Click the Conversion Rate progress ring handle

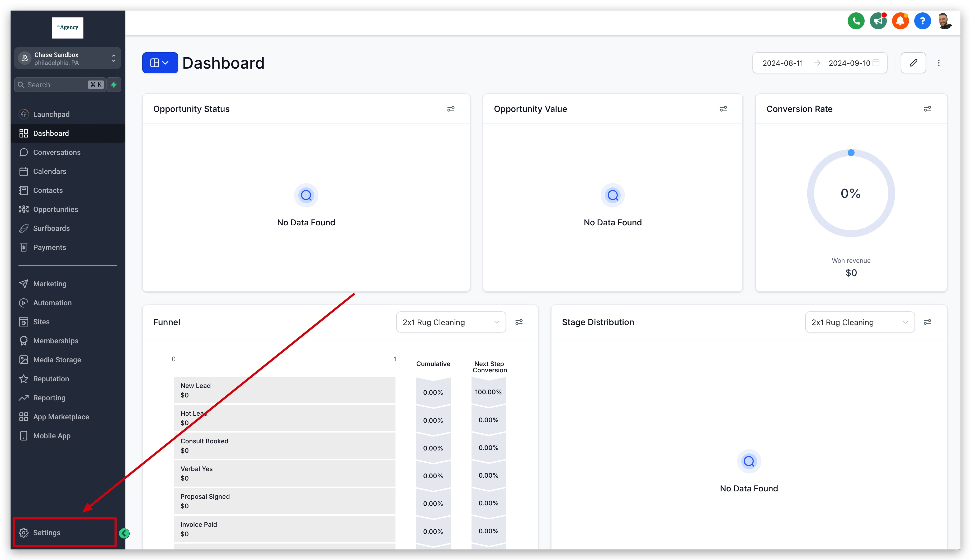[851, 153]
